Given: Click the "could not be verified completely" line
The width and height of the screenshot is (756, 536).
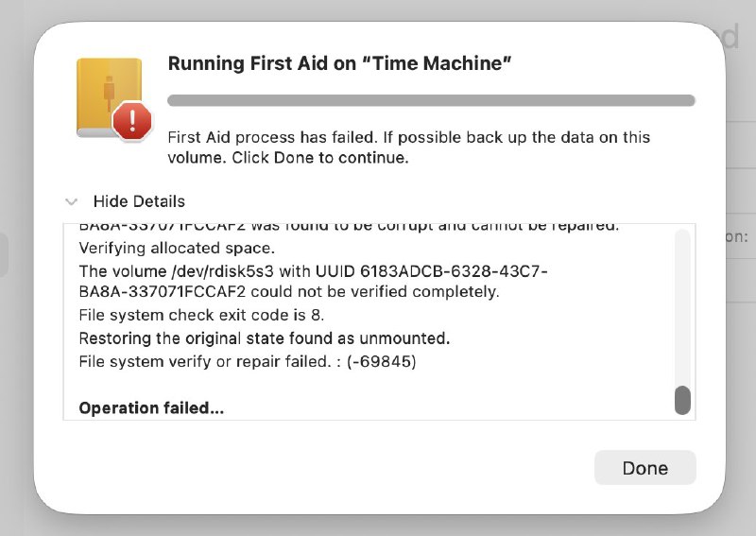Looking at the screenshot, I should pyautogui.click(x=289, y=292).
